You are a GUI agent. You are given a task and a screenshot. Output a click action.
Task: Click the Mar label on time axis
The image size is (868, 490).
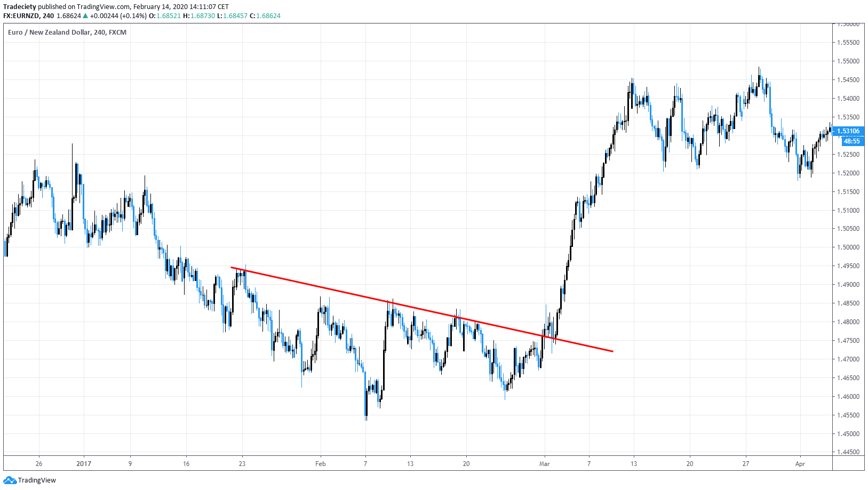[x=544, y=464]
